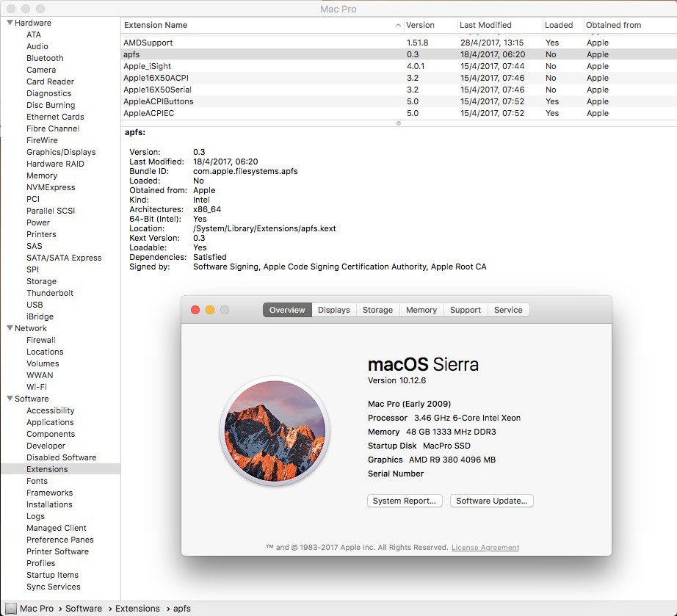Open the Storage tab in About This Mac
Screen dimensions: 677x616
[x=378, y=310]
